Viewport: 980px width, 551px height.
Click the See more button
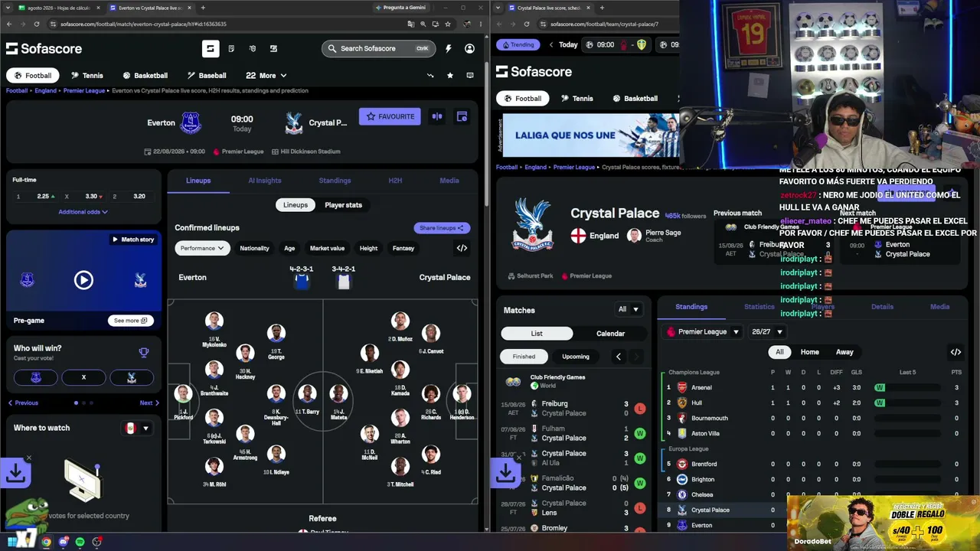[x=131, y=321]
